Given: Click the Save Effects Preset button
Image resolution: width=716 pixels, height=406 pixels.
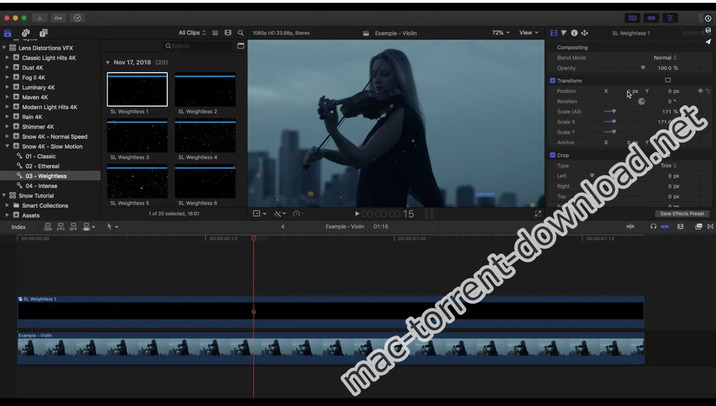Looking at the screenshot, I should [x=681, y=213].
